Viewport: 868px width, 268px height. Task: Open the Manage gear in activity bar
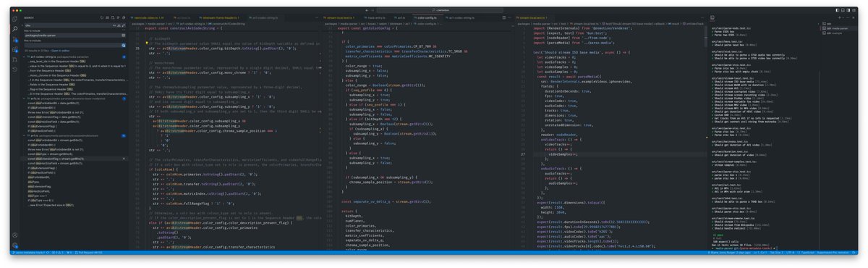(x=14, y=246)
